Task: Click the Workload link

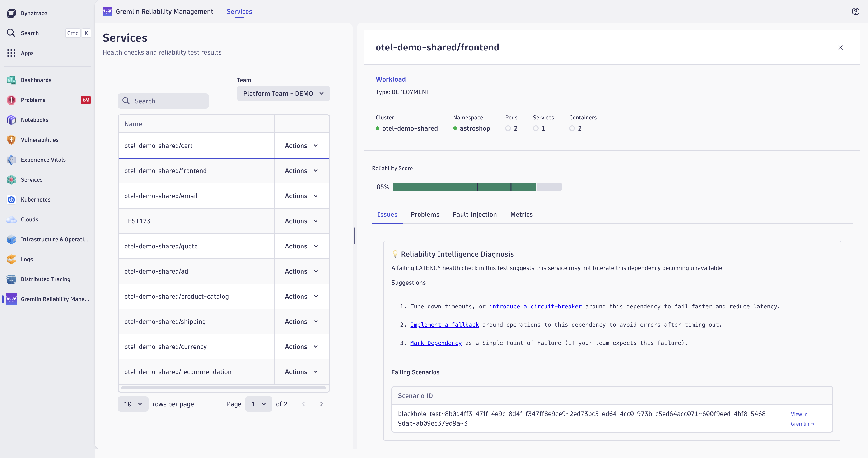Action: tap(391, 79)
